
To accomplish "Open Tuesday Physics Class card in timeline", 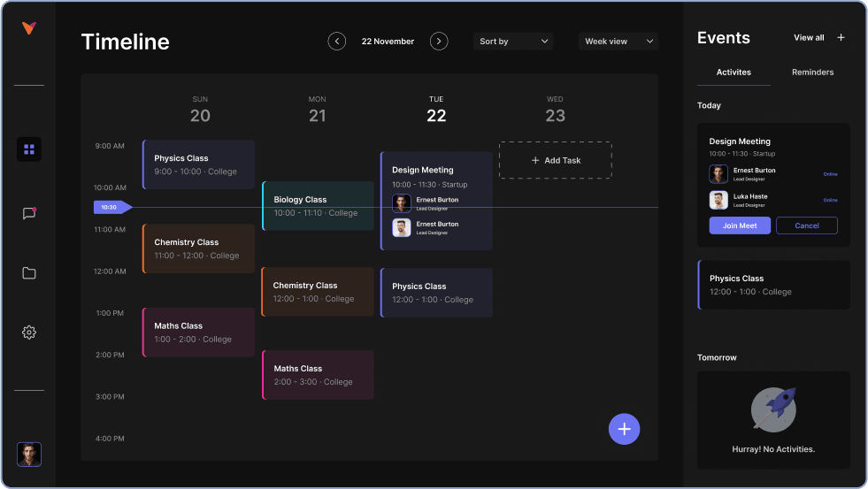I will pos(437,293).
